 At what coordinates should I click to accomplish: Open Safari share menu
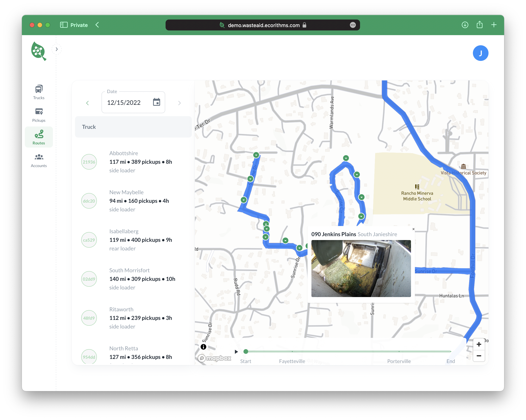pyautogui.click(x=479, y=25)
